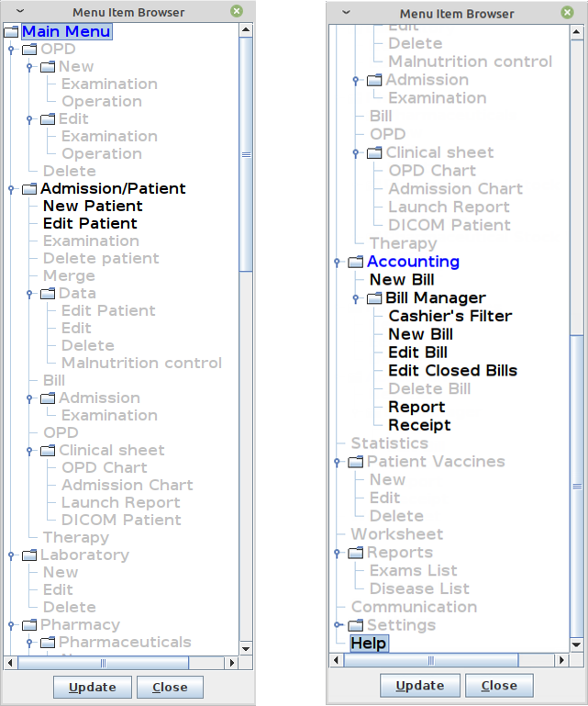This screenshot has height=706, width=588.
Task: Click Close button in right browser
Action: 499,685
